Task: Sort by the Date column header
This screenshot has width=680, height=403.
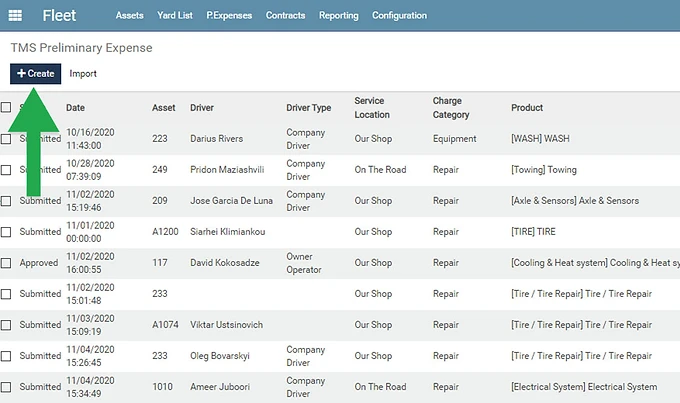Action: pos(75,108)
